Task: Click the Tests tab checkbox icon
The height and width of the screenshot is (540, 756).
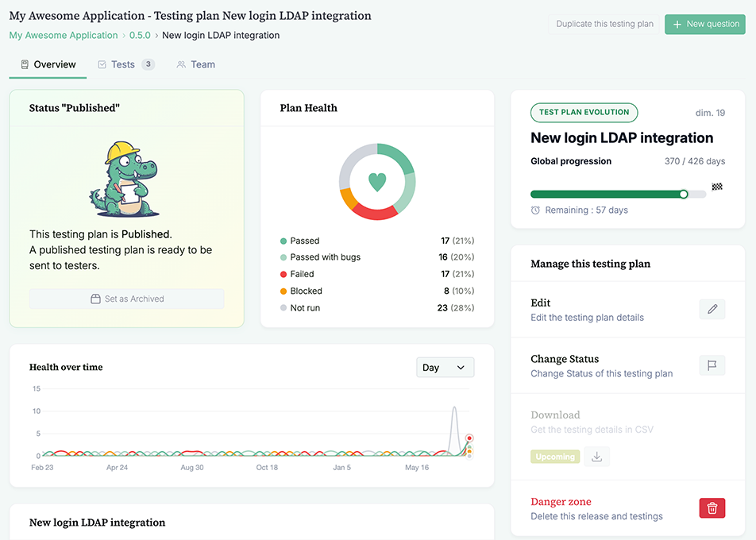Action: pos(102,64)
